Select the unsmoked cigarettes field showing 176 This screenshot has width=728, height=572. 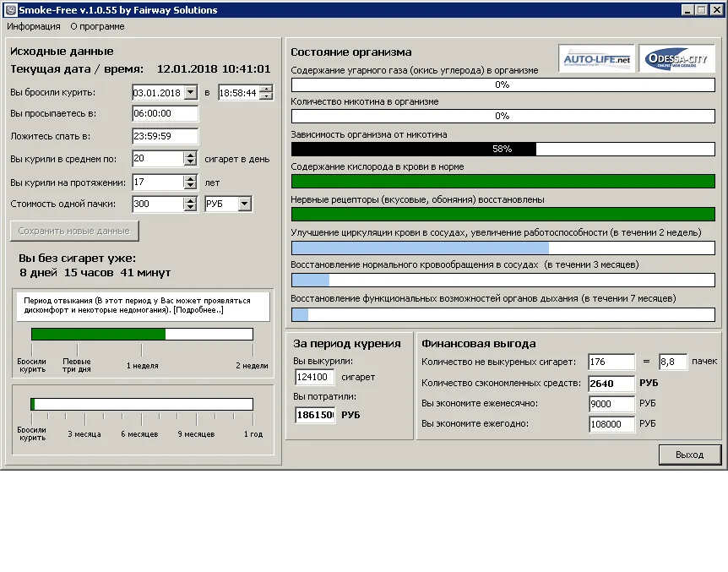pyautogui.click(x=611, y=362)
